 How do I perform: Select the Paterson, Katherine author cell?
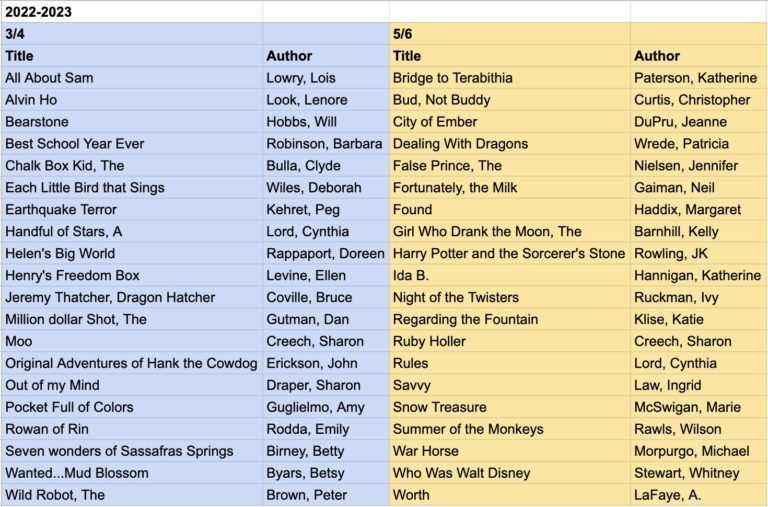[699, 78]
